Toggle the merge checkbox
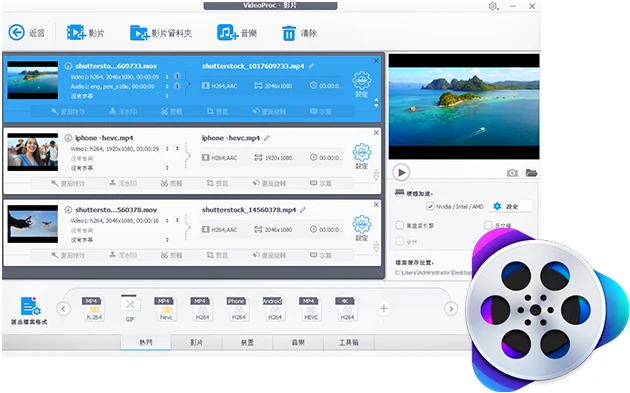630x393 pixels. click(399, 241)
